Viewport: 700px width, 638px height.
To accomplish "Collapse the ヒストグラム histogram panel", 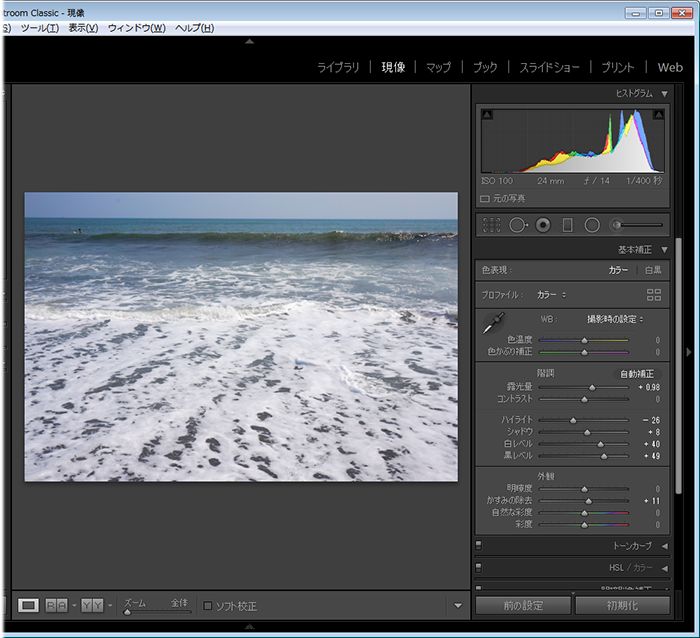I will pyautogui.click(x=664, y=93).
